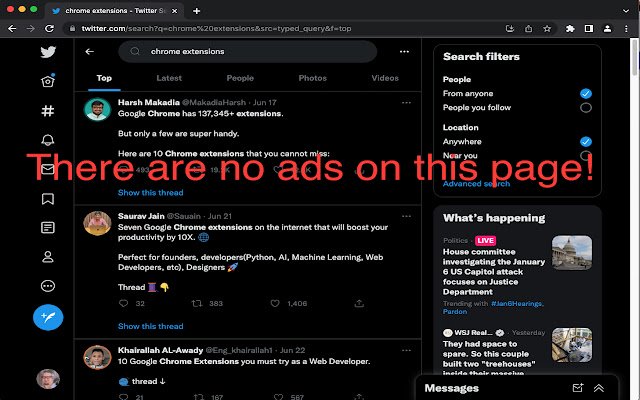Open Harsh Makadia profile name
Image resolution: width=640 pixels, height=400 pixels.
(x=149, y=102)
